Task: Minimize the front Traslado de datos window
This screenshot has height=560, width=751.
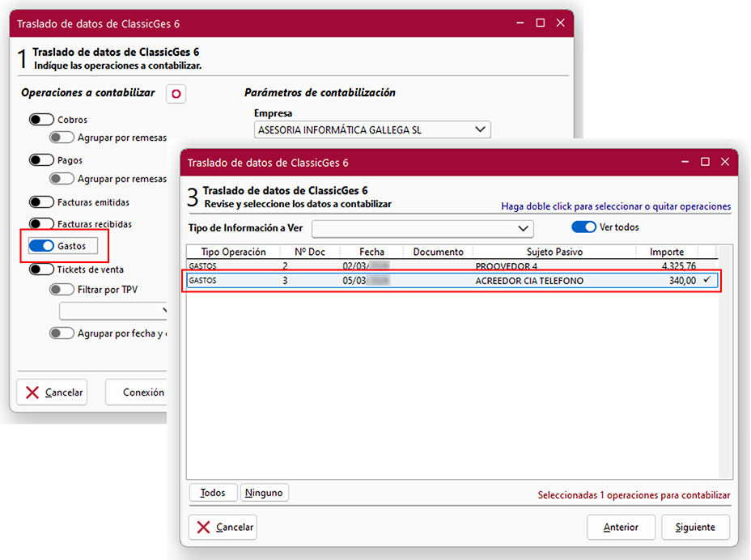Action: [682, 162]
